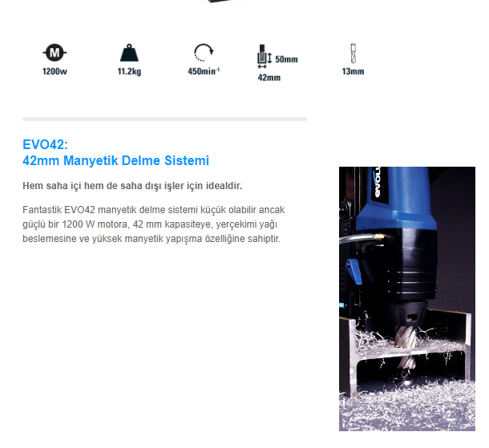
Task: Click the cutting depth drill icon
Action: pos(261,58)
